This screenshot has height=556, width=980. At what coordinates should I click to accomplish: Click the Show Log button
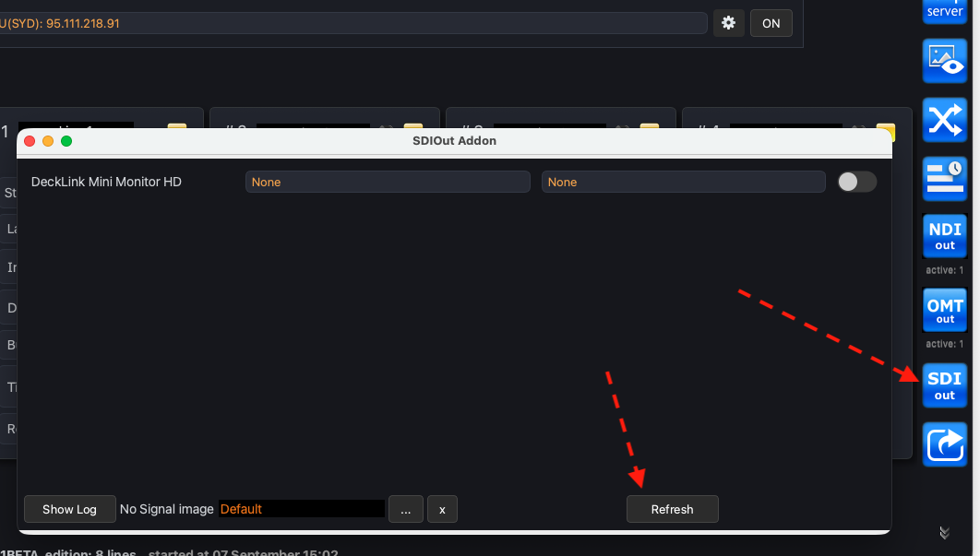tap(69, 509)
